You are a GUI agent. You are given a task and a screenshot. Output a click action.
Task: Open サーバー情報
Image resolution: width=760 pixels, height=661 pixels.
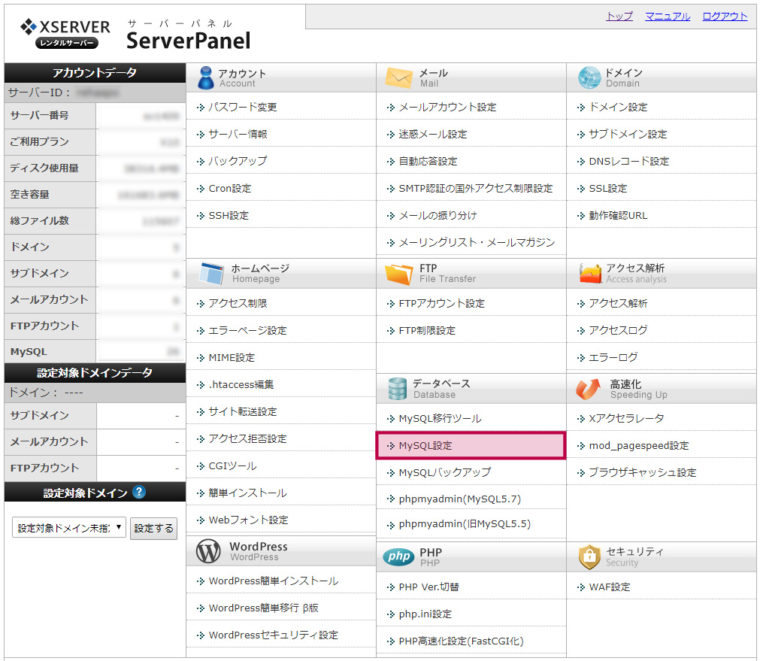[238, 134]
